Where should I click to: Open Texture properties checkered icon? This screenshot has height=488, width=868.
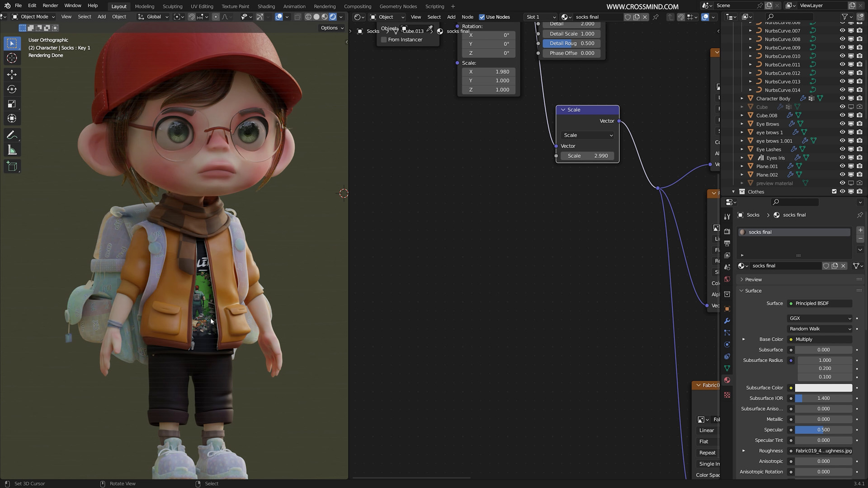pyautogui.click(x=727, y=395)
